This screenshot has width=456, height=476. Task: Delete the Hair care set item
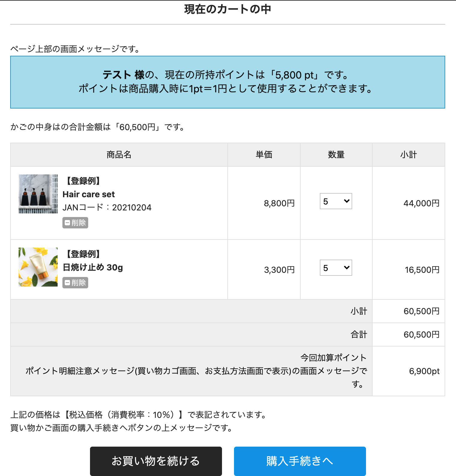75,223
